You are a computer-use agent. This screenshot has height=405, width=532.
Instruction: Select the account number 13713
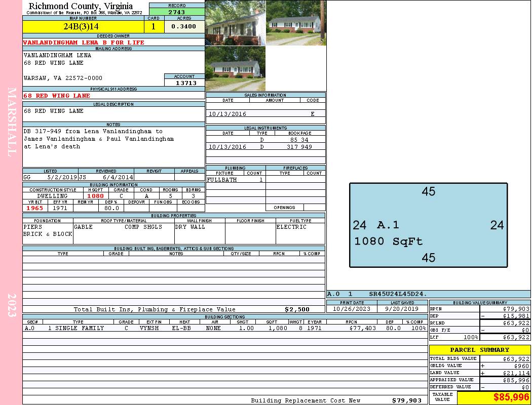tap(184, 83)
